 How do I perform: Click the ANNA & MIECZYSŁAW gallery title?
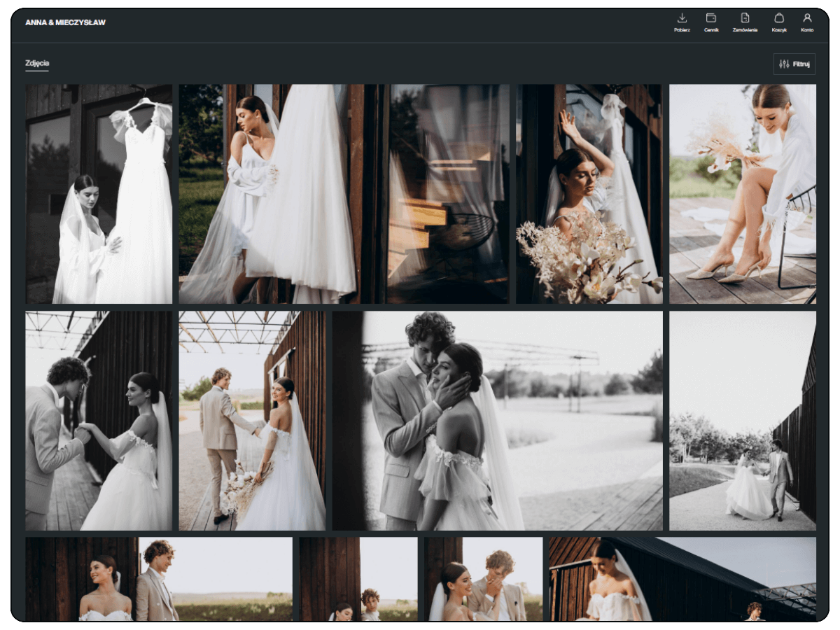pyautogui.click(x=66, y=22)
